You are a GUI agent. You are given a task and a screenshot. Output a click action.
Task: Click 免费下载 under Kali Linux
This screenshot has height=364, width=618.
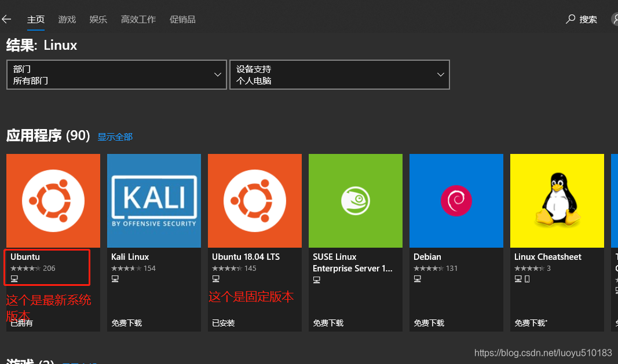[x=126, y=323]
